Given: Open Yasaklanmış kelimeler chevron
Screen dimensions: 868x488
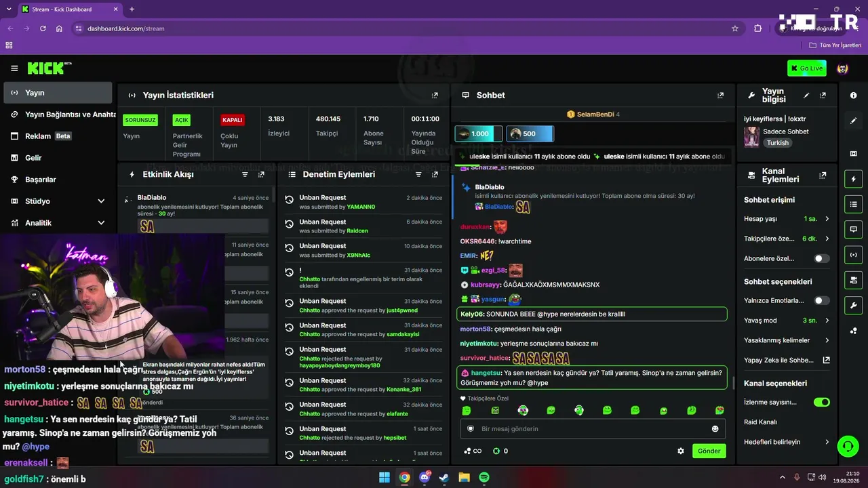Looking at the screenshot, I should coord(827,340).
